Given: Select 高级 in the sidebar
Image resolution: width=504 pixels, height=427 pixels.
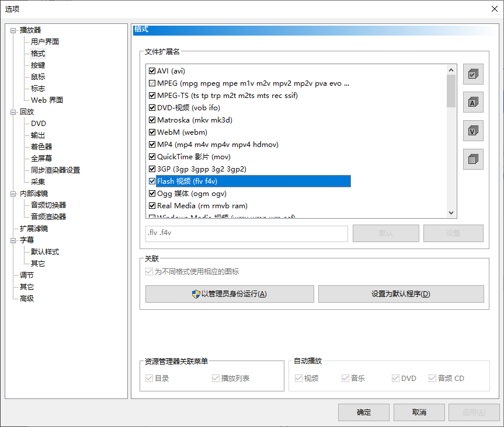Looking at the screenshot, I should 27,298.
